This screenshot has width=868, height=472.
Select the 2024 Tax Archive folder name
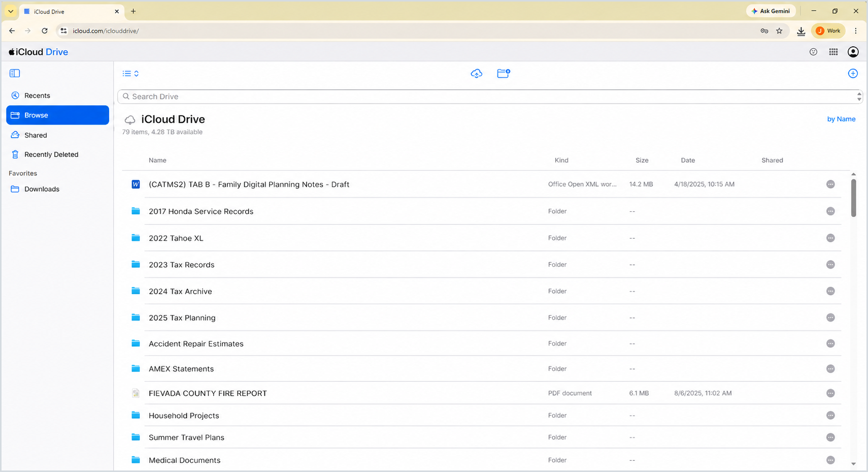180,291
